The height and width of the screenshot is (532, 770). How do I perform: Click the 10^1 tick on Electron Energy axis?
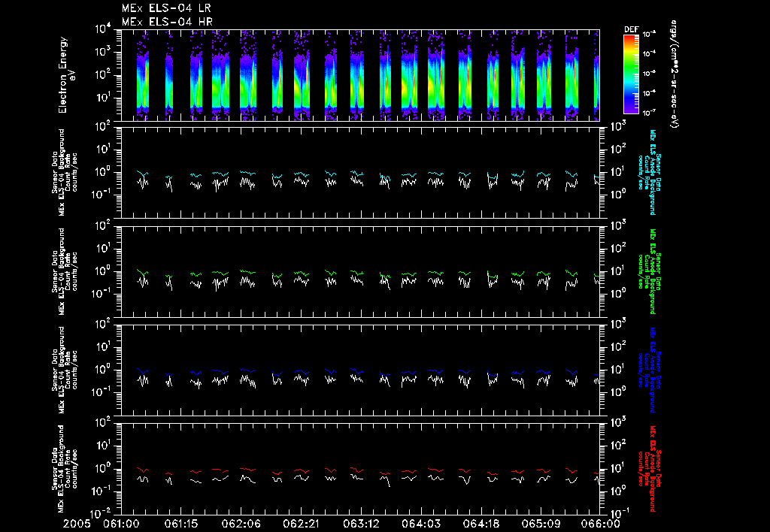(x=102, y=98)
